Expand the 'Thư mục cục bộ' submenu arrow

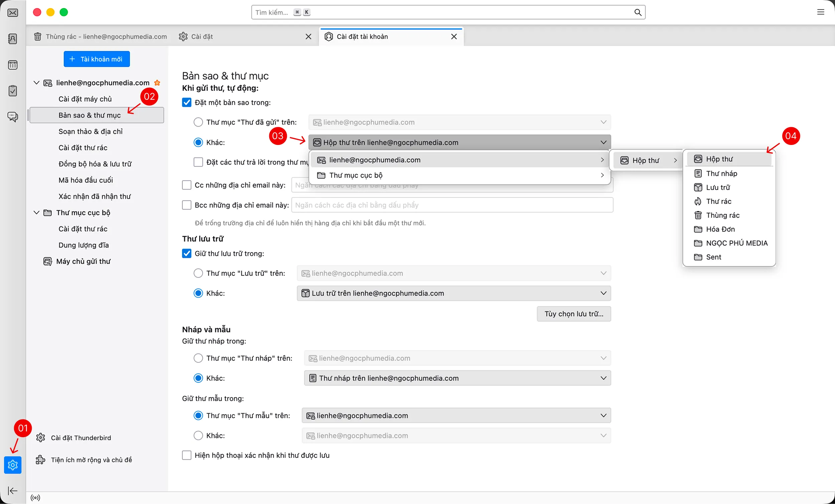[x=602, y=175]
